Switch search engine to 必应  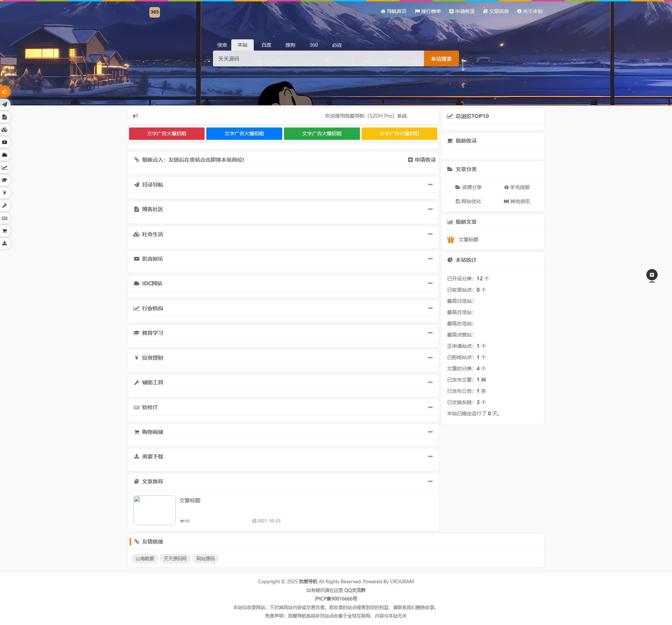(336, 45)
